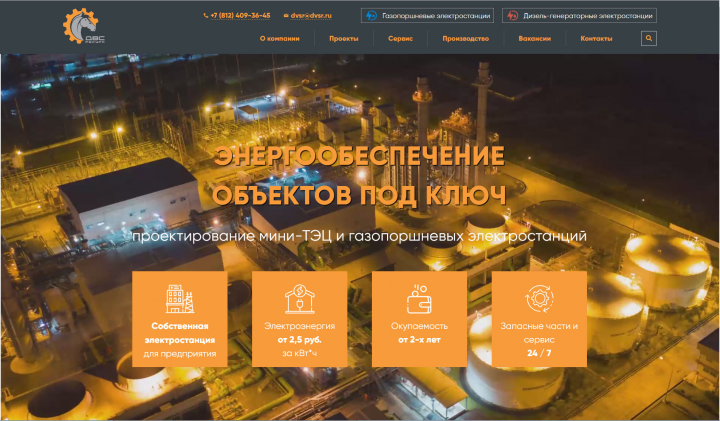Image resolution: width=720 pixels, height=421 pixels.
Task: Click the phone icon beside +7 (812) 409-36-45
Action: (x=206, y=16)
